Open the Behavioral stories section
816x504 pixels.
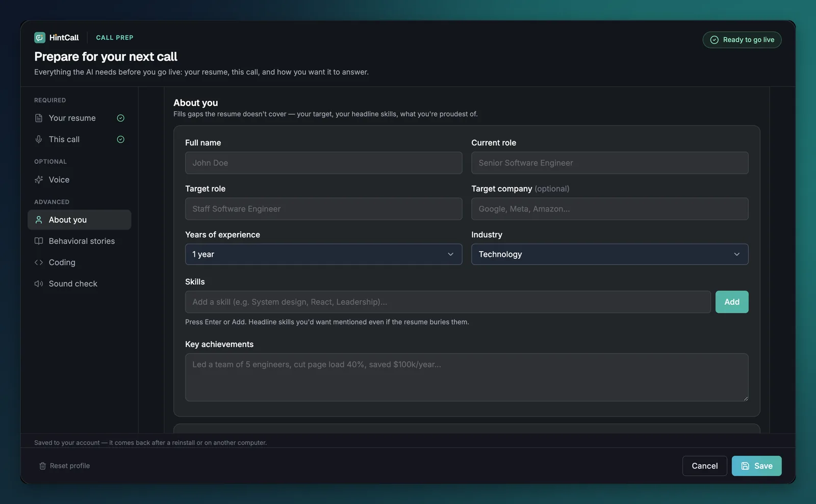click(x=80, y=241)
